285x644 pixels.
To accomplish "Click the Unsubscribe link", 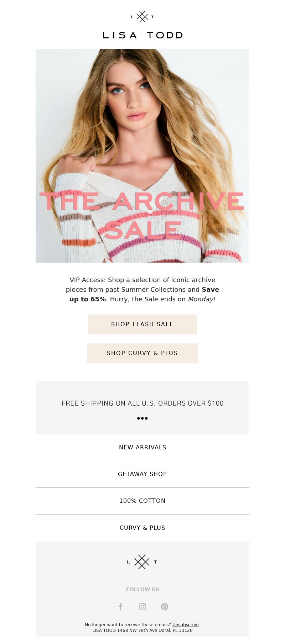I will tap(186, 624).
